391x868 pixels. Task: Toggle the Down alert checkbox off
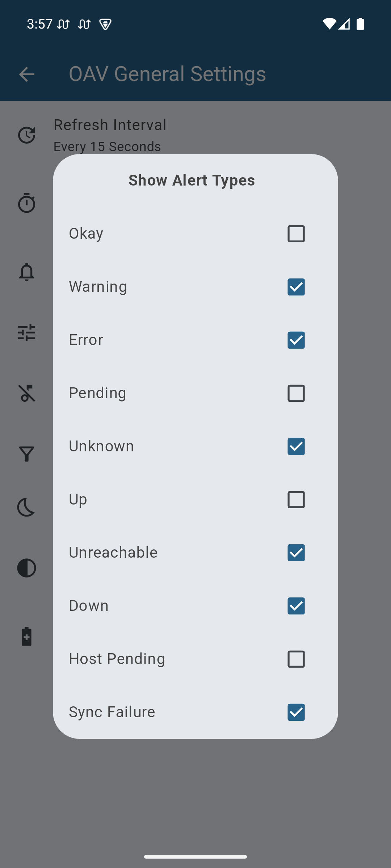(296, 606)
